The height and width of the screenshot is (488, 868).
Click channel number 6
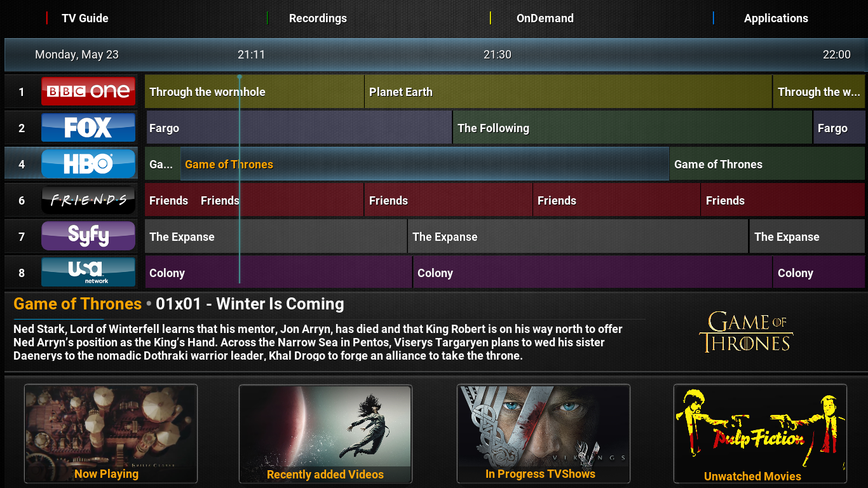coord(21,201)
